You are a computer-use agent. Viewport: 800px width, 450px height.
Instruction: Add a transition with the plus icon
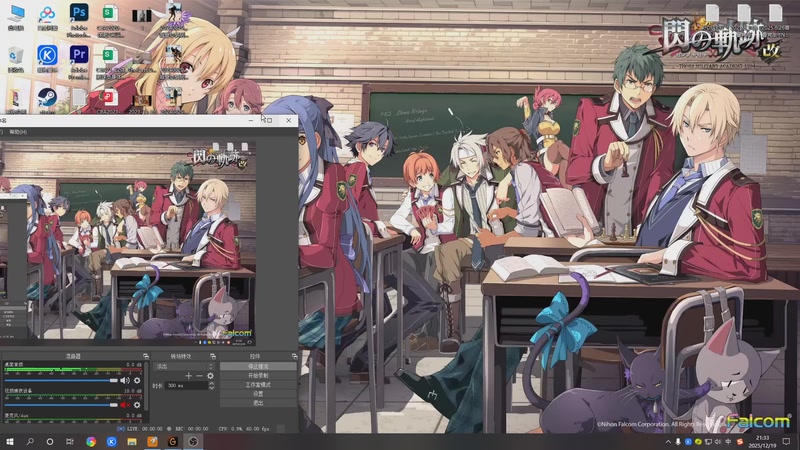(188, 376)
